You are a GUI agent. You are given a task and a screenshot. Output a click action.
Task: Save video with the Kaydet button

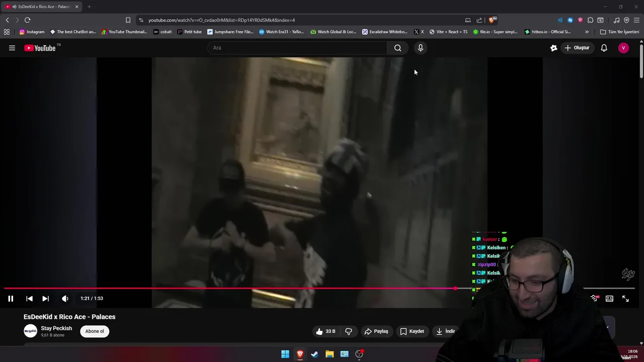click(x=412, y=331)
